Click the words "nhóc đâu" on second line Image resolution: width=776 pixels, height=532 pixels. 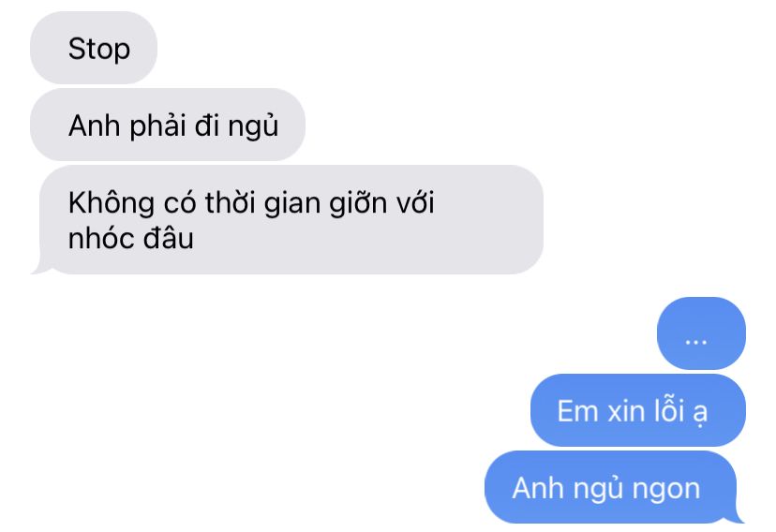click(130, 238)
